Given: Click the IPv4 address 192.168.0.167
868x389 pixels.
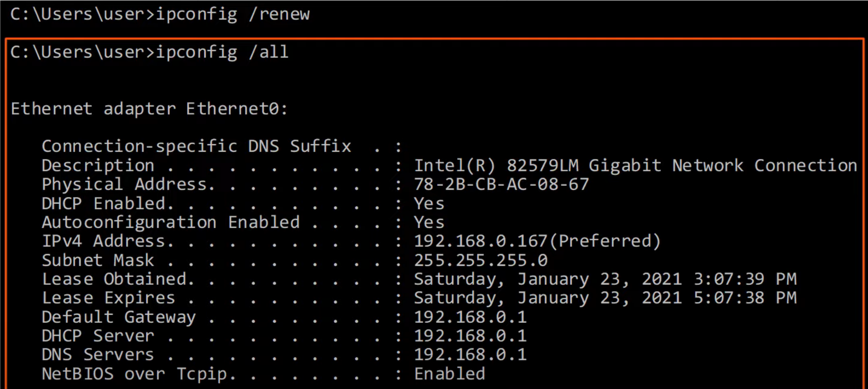Looking at the screenshot, I should pos(480,241).
